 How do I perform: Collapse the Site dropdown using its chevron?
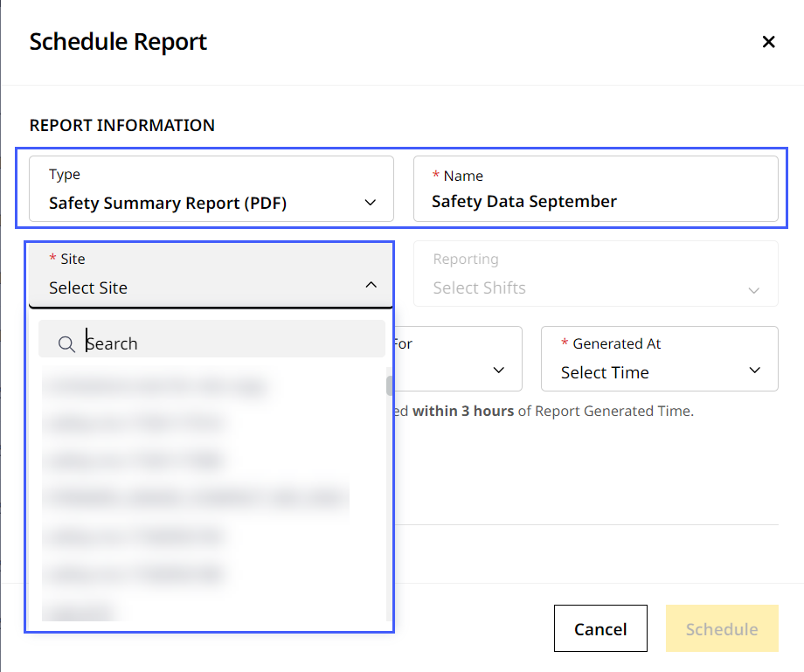[371, 286]
